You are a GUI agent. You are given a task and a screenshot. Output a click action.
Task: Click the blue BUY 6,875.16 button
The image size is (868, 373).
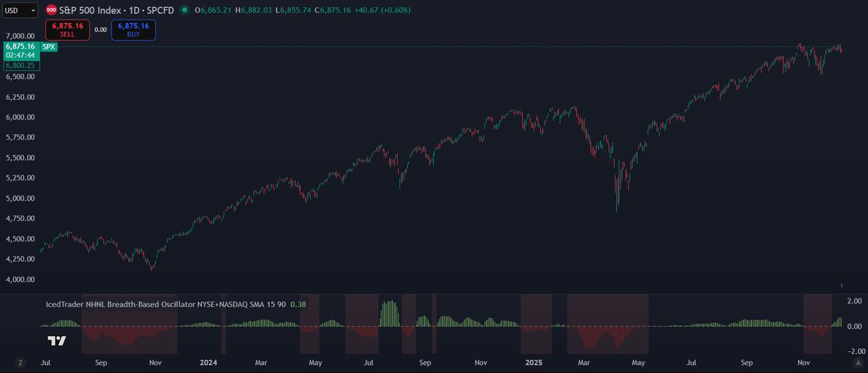[133, 30]
